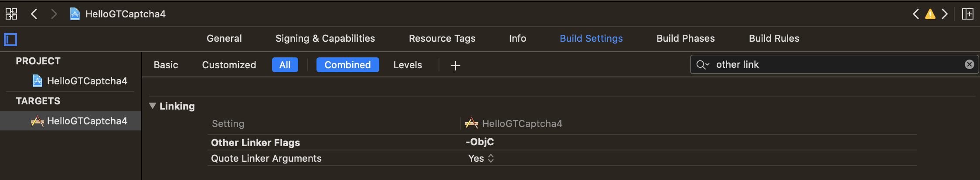This screenshot has height=180, width=980.
Task: Jump to the next issue arrow
Action: 945,14
